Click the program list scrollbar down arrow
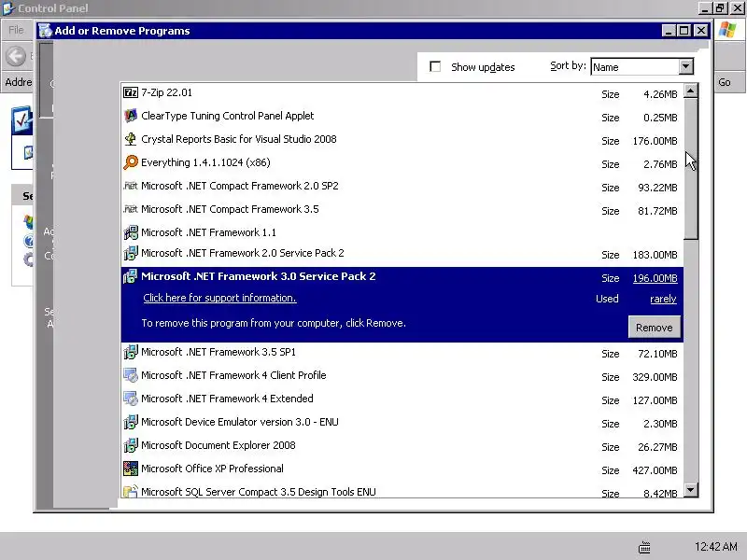Screen dimensions: 747x560 (691, 489)
